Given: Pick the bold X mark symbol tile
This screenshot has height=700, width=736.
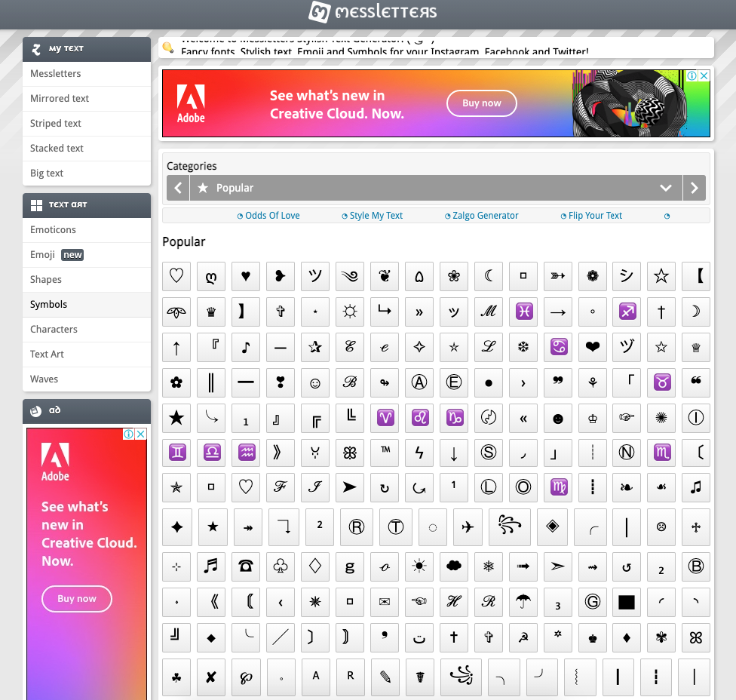Looking at the screenshot, I should pos(211,677).
